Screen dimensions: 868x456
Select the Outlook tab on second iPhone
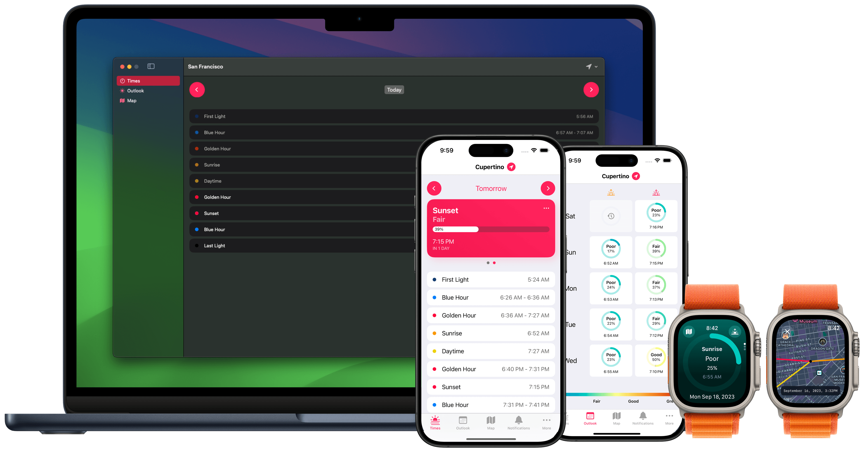click(x=588, y=422)
